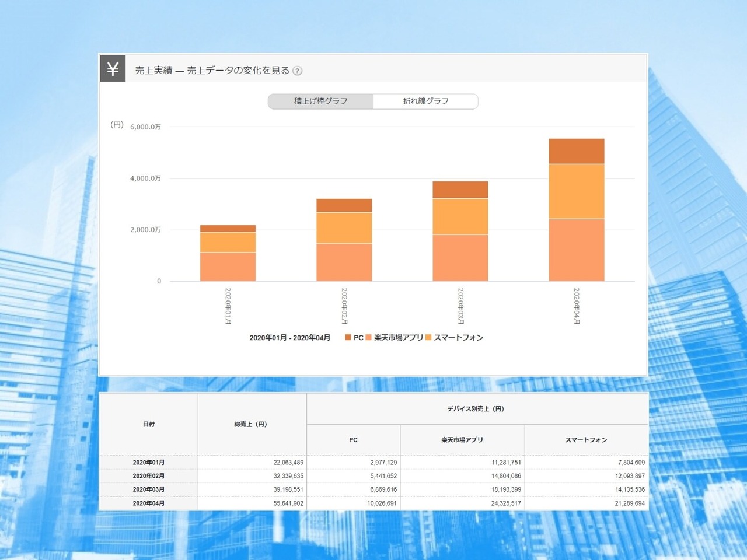
Task: Select total sales value 22,063,489
Action: pyautogui.click(x=288, y=463)
